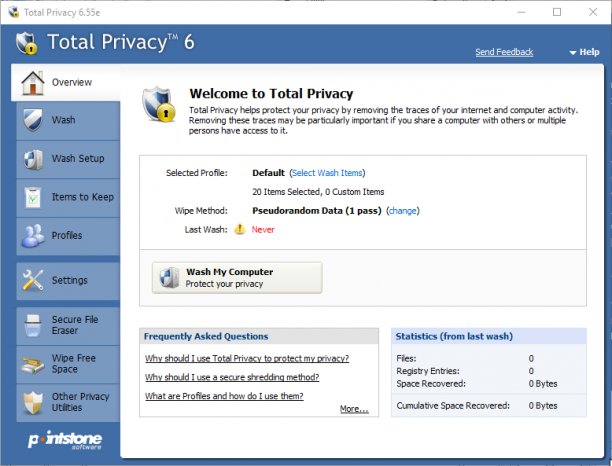Click the Default profile name text
This screenshot has width=612, height=466.
coord(268,173)
